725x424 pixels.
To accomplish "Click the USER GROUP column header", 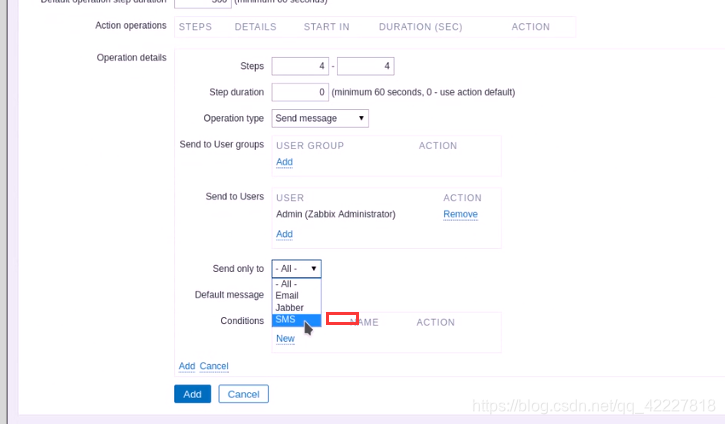I will (x=310, y=146).
